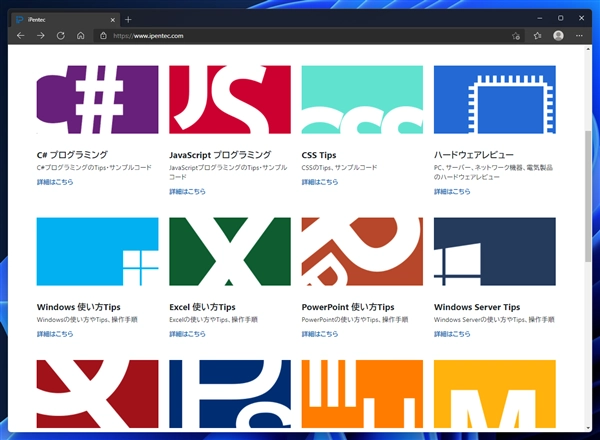Follow 詳細はこちら link under C# プログラミング
Image resolution: width=600 pixels, height=440 pixels.
click(x=55, y=182)
